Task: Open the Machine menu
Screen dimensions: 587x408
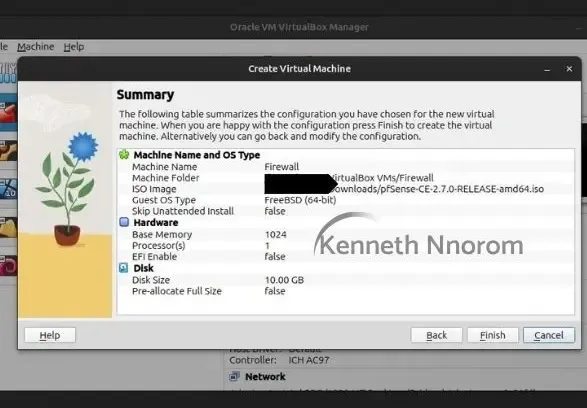Action: (x=36, y=47)
